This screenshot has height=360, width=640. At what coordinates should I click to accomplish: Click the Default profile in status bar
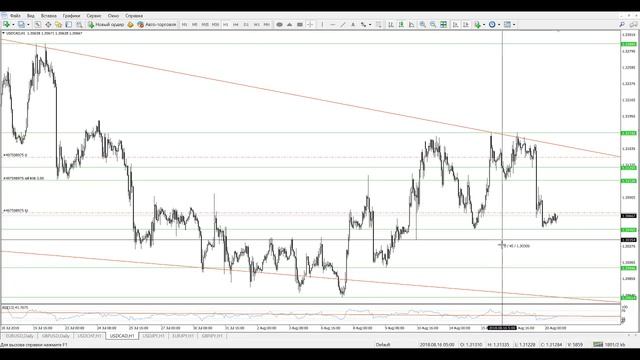point(383,345)
